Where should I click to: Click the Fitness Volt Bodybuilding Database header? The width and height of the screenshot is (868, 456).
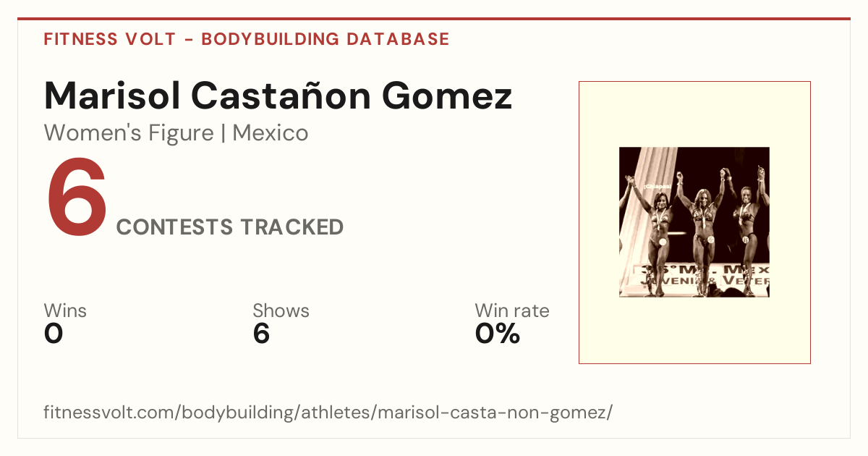(247, 39)
